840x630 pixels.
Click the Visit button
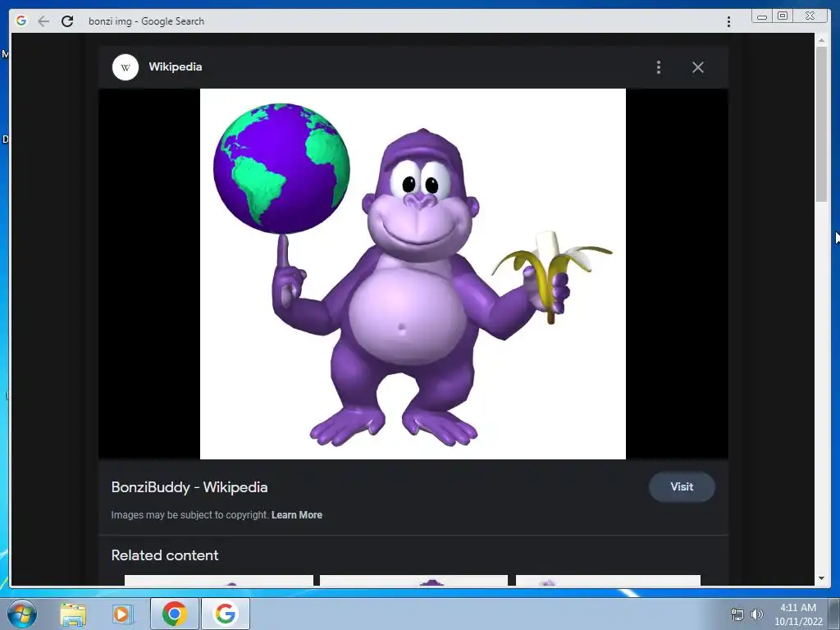coord(682,487)
